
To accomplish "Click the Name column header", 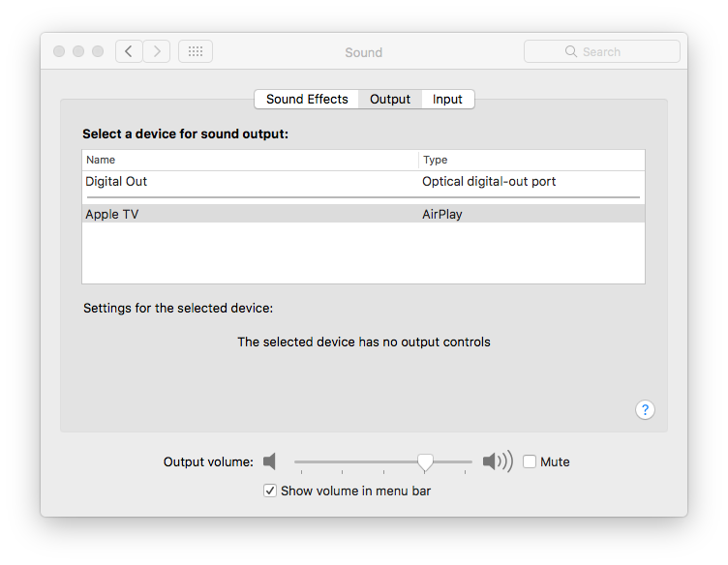I will tap(250, 160).
